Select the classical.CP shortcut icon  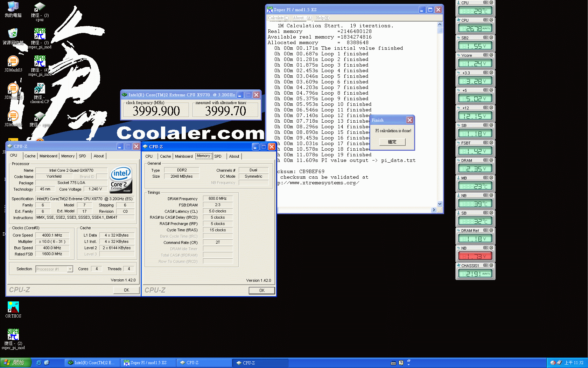[40, 93]
